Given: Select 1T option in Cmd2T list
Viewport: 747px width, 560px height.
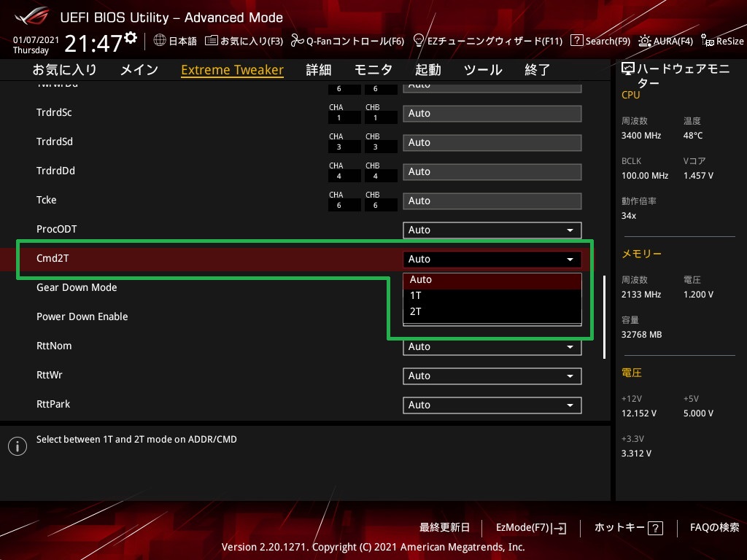Looking at the screenshot, I should tap(492, 296).
